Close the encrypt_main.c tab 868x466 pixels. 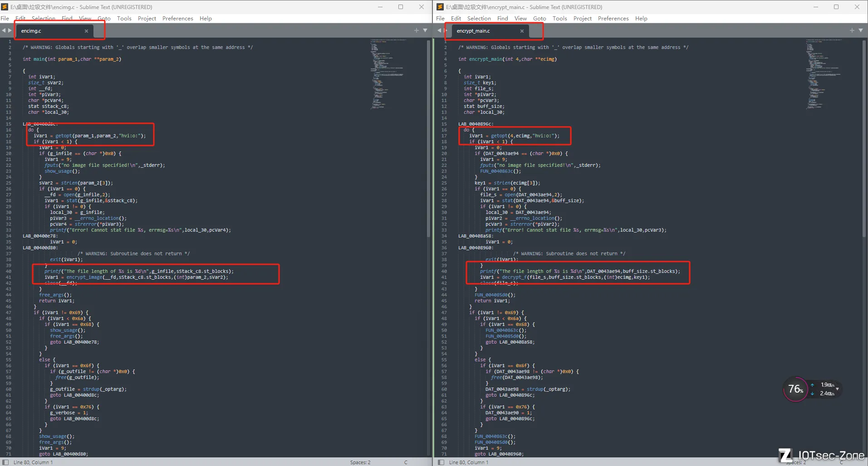(x=522, y=31)
